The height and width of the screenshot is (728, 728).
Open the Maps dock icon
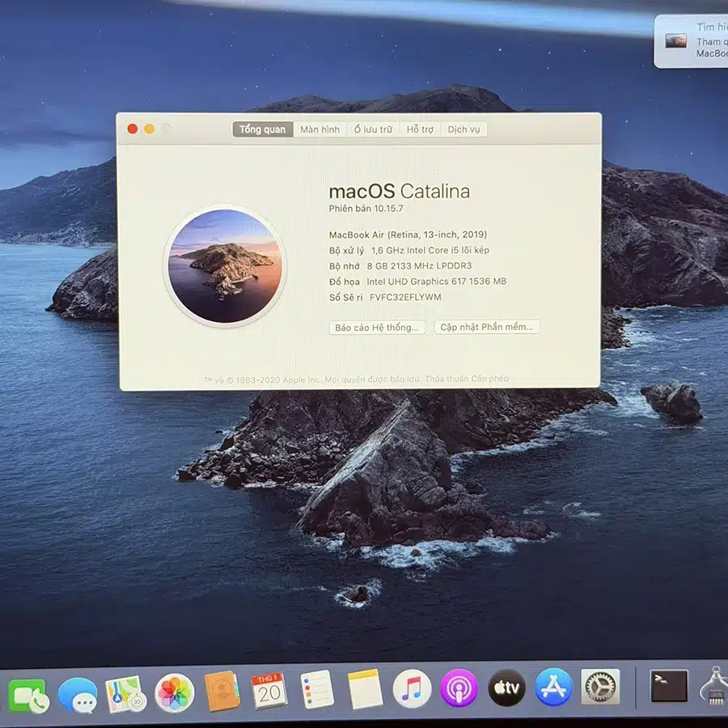[125, 693]
